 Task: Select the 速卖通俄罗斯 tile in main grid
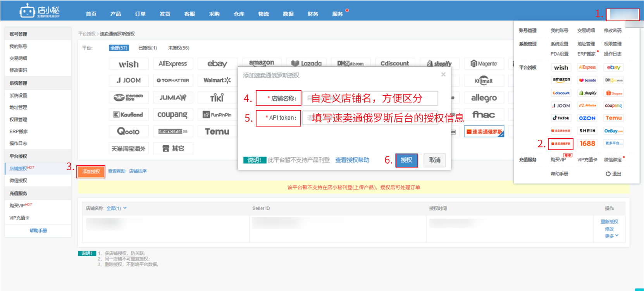tap(484, 132)
